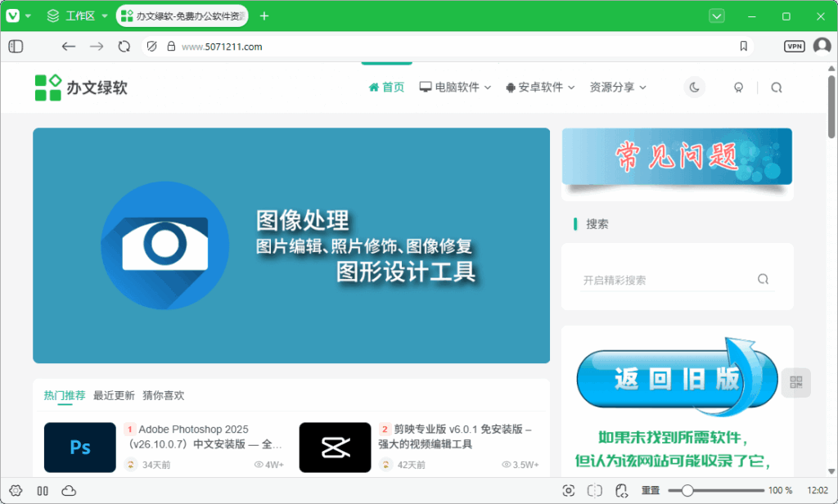The height and width of the screenshot is (504, 838).
Task: Open the QR code panel on the right
Action: pyautogui.click(x=795, y=382)
